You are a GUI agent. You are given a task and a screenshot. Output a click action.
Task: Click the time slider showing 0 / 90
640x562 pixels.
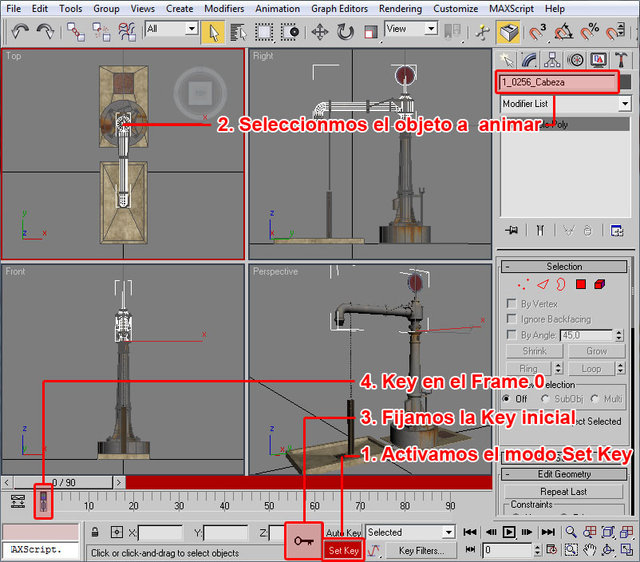[63, 482]
